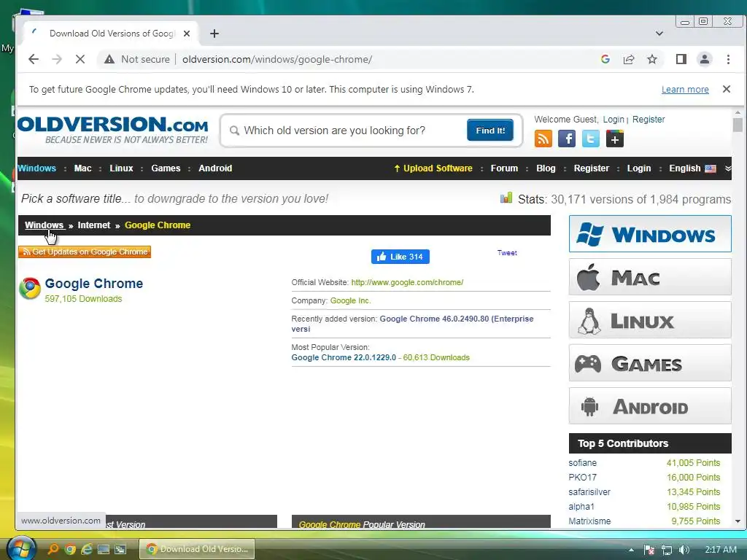Open contributor PKO17's profile
This screenshot has width=747, height=560.
[x=582, y=477]
